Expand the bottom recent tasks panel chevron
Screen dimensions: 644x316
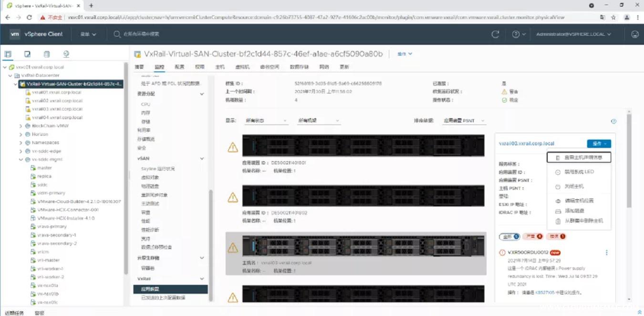(x=639, y=312)
